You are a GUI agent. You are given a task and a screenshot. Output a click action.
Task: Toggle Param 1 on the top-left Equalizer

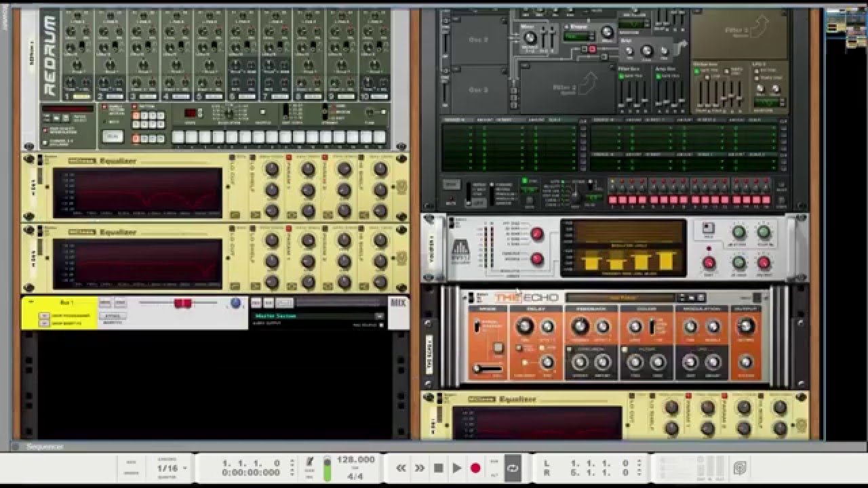pyautogui.click(x=289, y=158)
